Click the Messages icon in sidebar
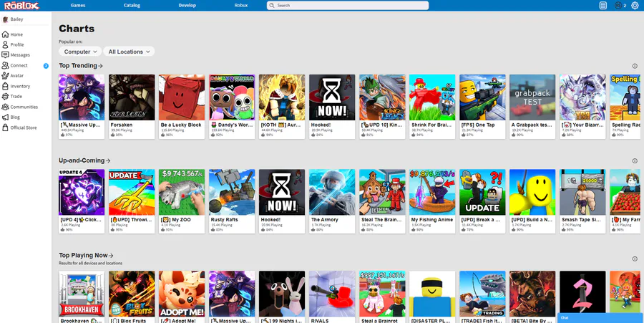The width and height of the screenshot is (644, 323). [x=5, y=54]
